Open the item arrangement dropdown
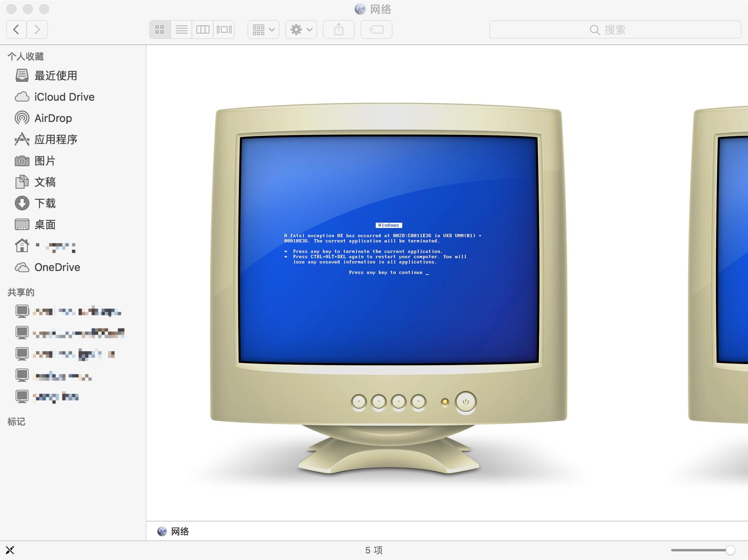Screen dimensions: 748x560 [x=263, y=29]
